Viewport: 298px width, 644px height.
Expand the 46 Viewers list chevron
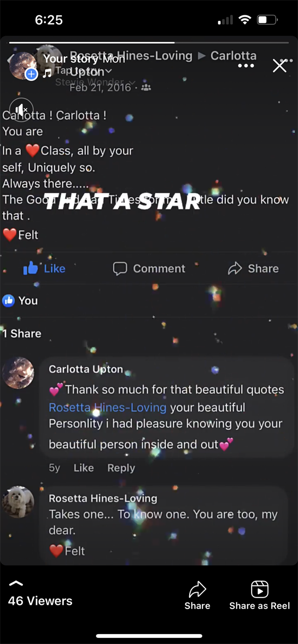click(x=16, y=583)
